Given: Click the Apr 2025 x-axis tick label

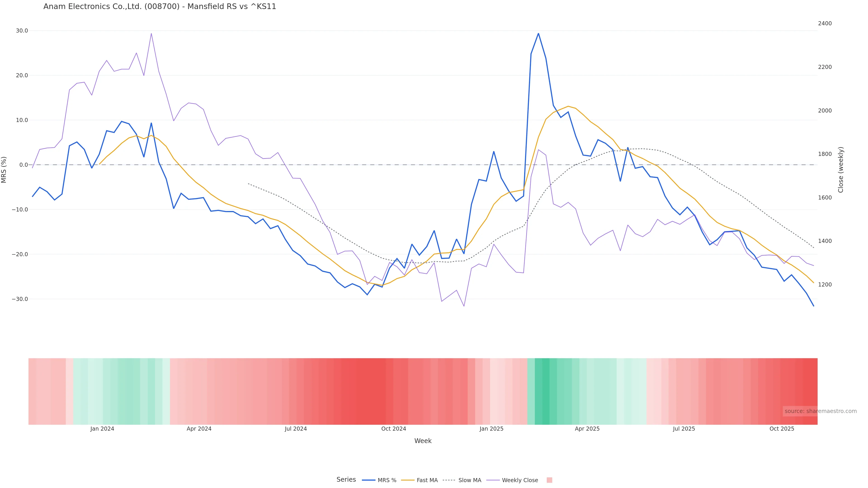Looking at the screenshot, I should pos(587,429).
